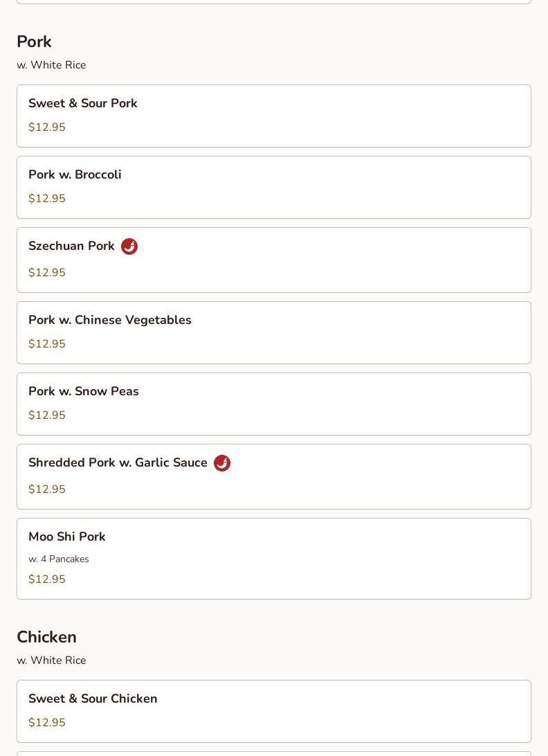Select Pork w. Chinese Vegetables title

pos(110,320)
